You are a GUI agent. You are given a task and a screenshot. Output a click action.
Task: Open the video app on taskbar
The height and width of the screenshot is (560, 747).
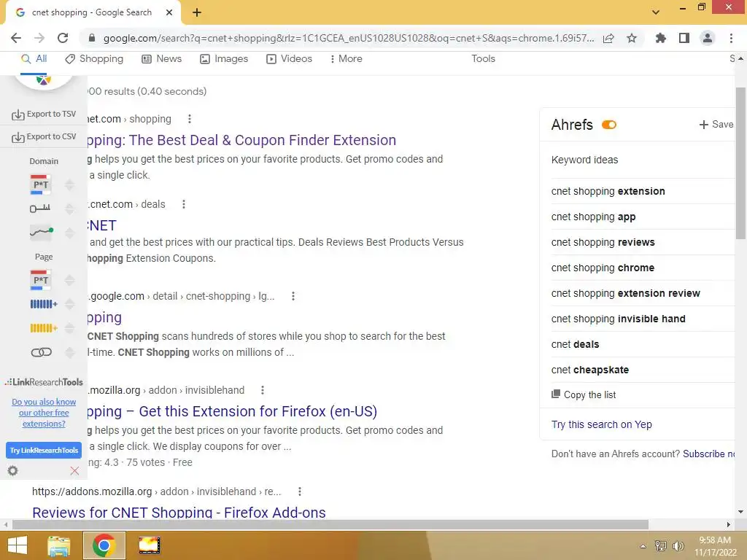[x=149, y=545]
